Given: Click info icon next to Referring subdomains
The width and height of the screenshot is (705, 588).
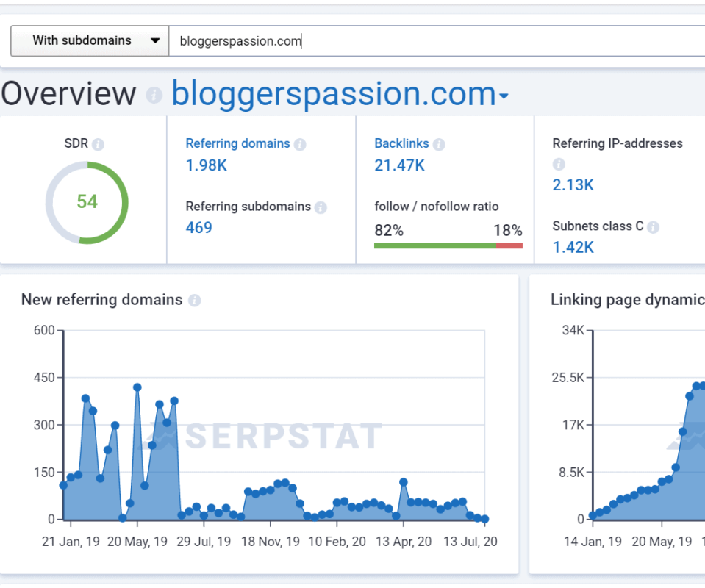Looking at the screenshot, I should [x=321, y=207].
